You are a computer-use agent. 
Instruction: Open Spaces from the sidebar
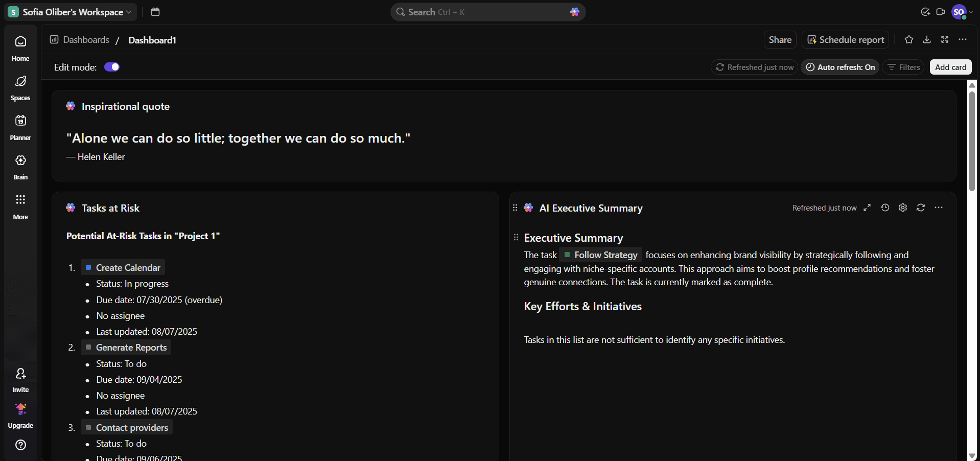click(x=20, y=87)
